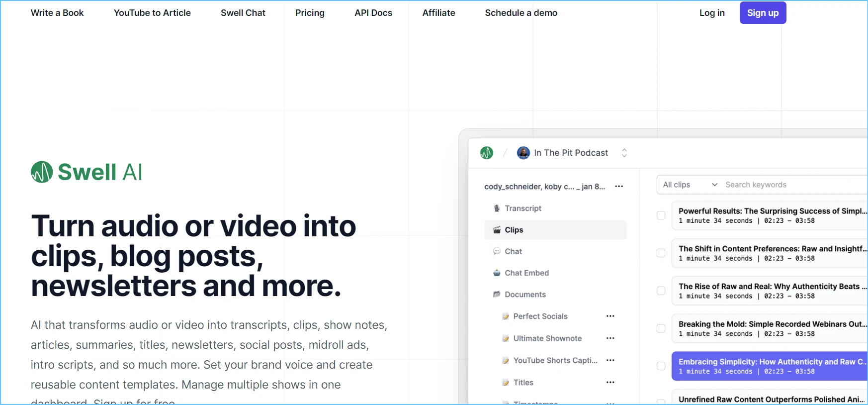Open the All clips filter dropdown
868x405 pixels.
[x=690, y=185]
